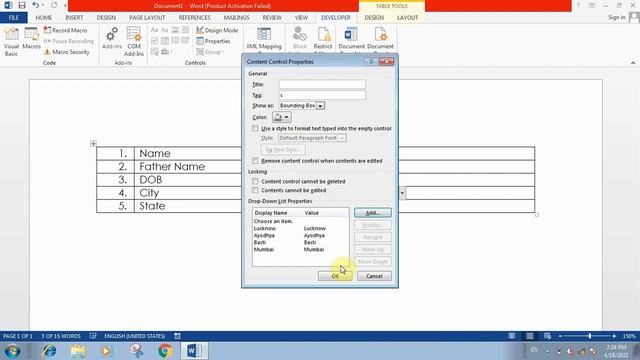This screenshot has height=360, width=640.
Task: Select Lucknow in the drop-down list
Action: click(x=300, y=228)
